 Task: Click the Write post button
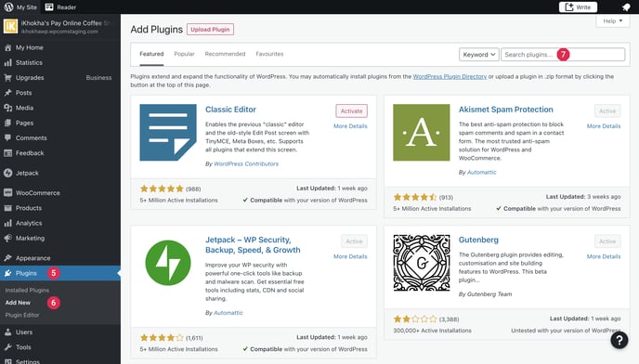tap(578, 6)
